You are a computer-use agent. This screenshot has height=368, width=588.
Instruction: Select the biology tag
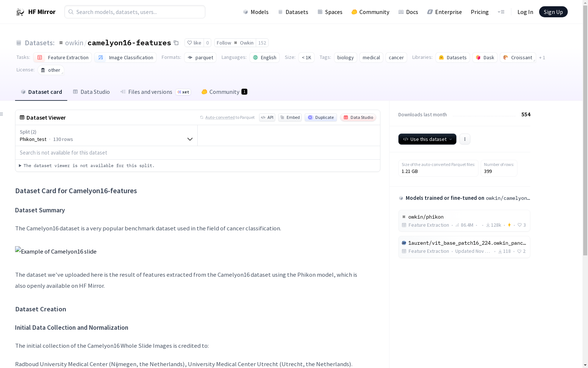345,57
